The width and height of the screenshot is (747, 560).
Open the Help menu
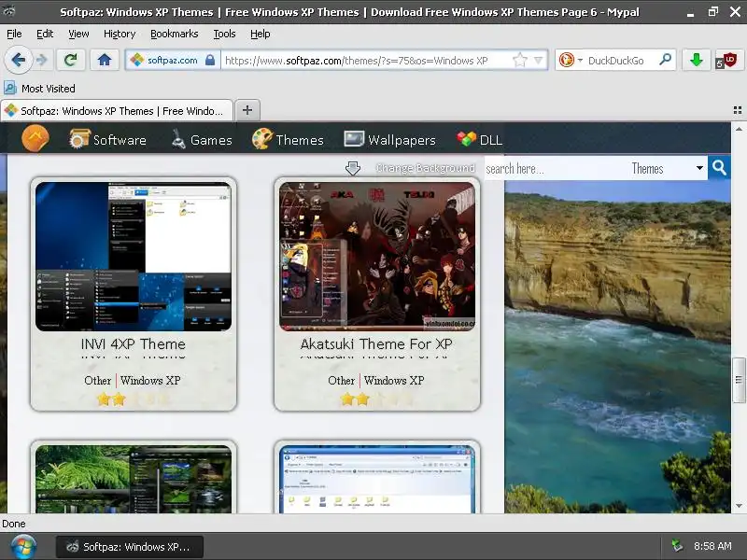[x=261, y=34]
